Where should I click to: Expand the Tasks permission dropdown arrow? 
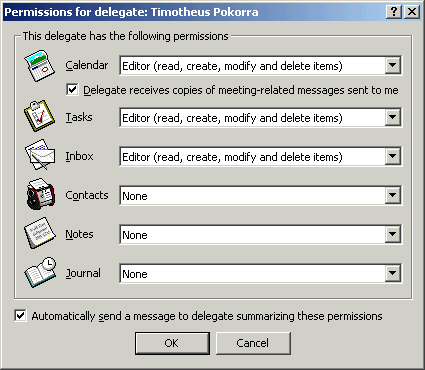point(393,117)
